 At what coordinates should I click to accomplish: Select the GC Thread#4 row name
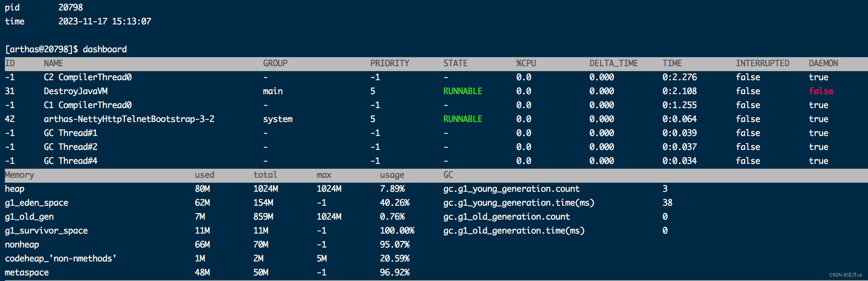pyautogui.click(x=71, y=161)
